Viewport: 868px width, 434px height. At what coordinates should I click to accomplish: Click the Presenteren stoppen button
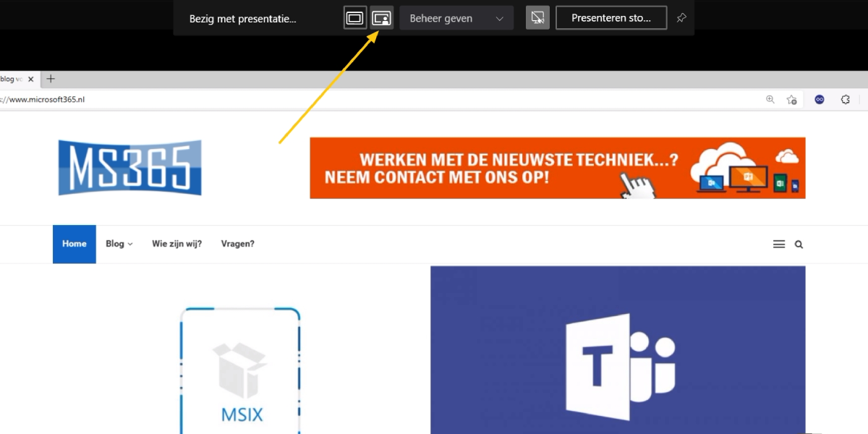point(610,18)
